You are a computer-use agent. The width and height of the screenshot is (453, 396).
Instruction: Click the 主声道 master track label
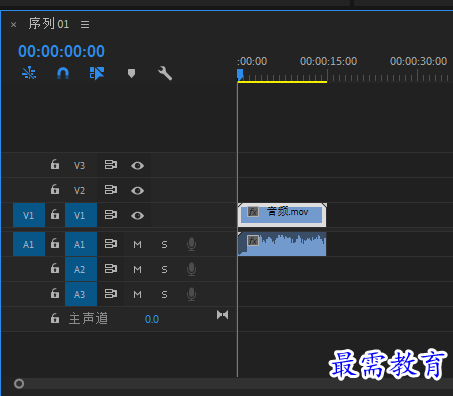[x=88, y=319]
